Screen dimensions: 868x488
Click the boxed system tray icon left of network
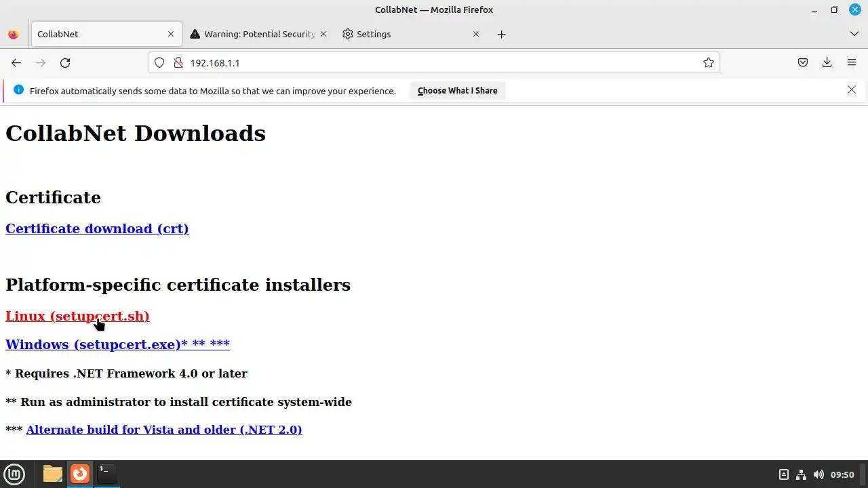coord(784,474)
